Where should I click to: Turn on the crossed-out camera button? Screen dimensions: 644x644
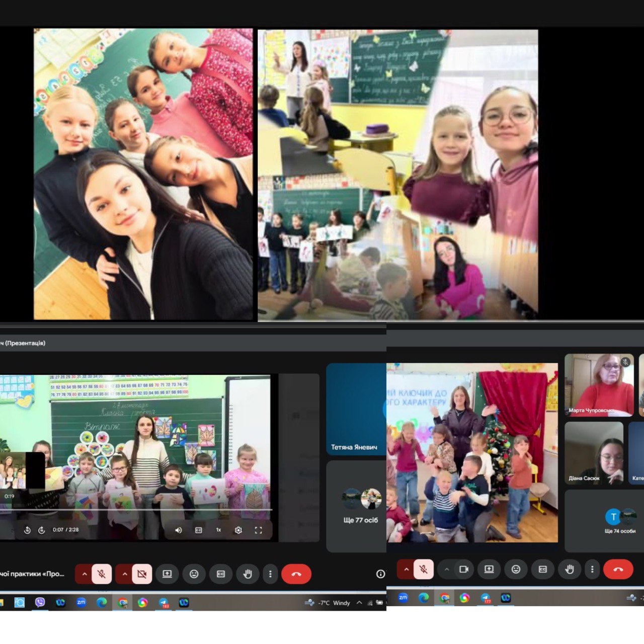click(x=142, y=574)
